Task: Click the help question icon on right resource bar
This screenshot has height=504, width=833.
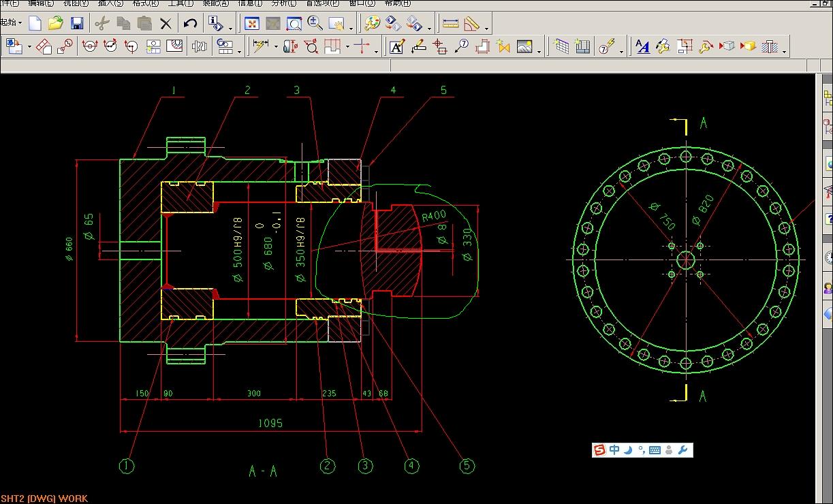Action: coord(829,219)
